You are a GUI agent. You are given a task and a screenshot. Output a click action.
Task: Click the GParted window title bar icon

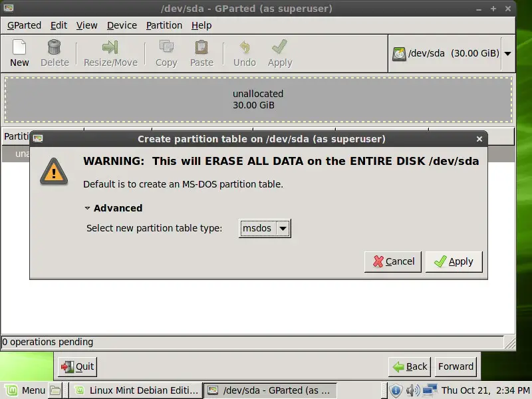pyautogui.click(x=9, y=8)
